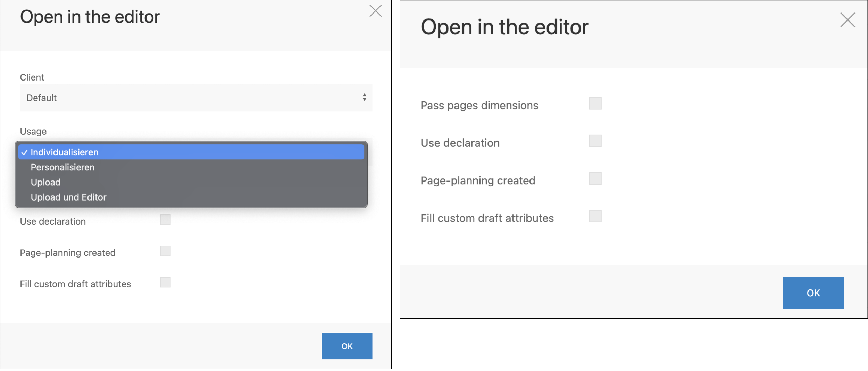The height and width of the screenshot is (371, 868).
Task: Tick Page-planning created in the Client dialog
Action: (x=165, y=251)
